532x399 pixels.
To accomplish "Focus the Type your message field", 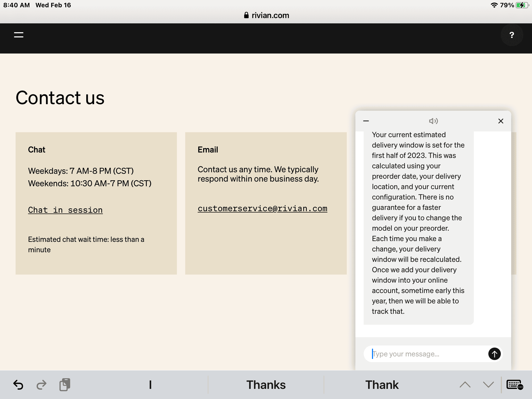I will point(426,354).
